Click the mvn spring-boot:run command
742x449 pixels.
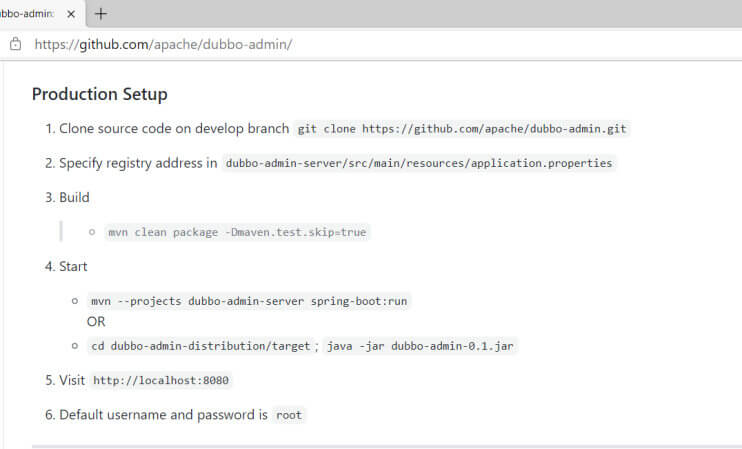[x=249, y=301]
